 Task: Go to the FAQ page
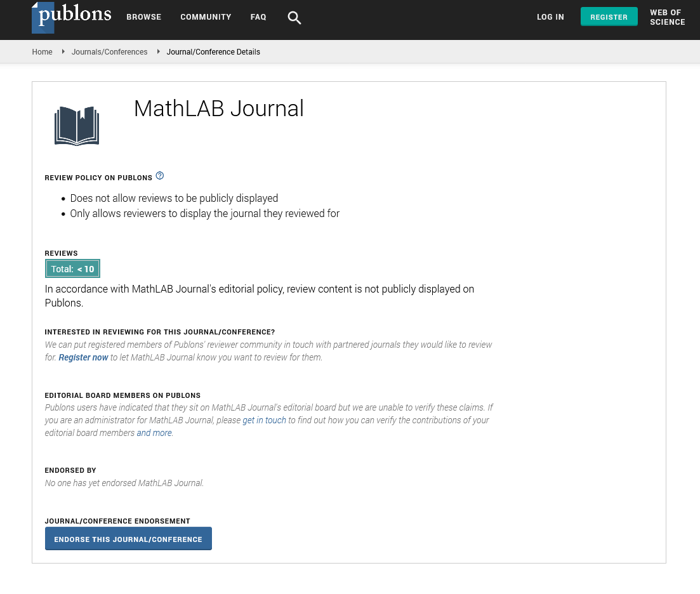(x=258, y=17)
